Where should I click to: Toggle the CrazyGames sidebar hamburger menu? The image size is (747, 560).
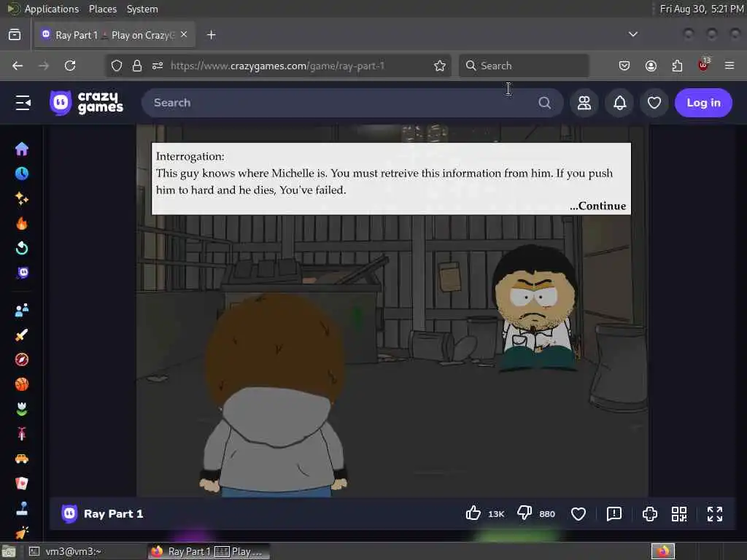[x=23, y=103]
